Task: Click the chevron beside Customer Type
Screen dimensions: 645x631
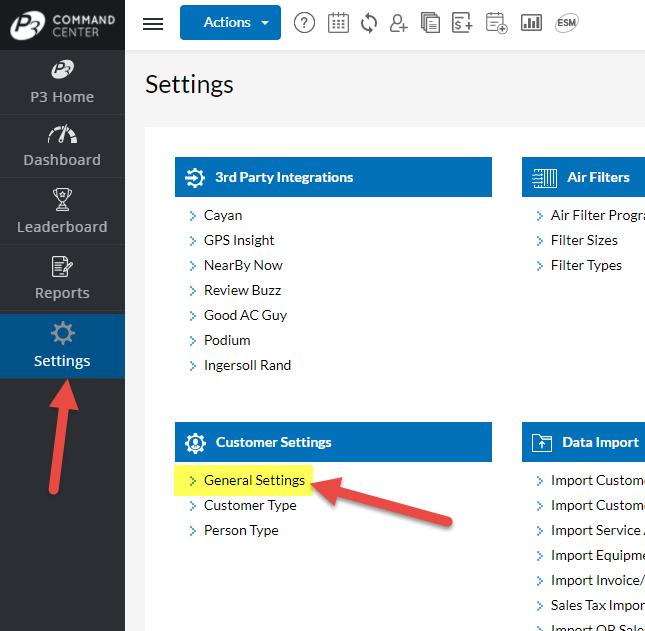Action: [x=193, y=506]
